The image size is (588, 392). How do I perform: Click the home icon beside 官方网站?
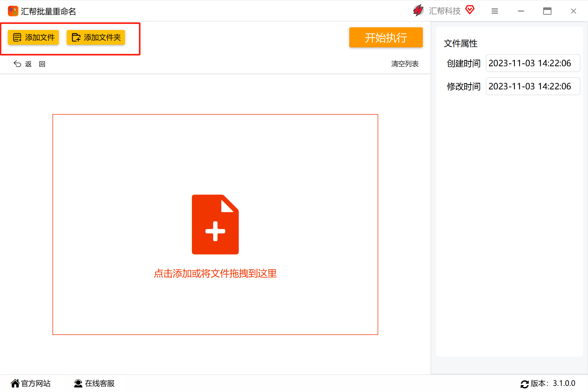[15, 383]
